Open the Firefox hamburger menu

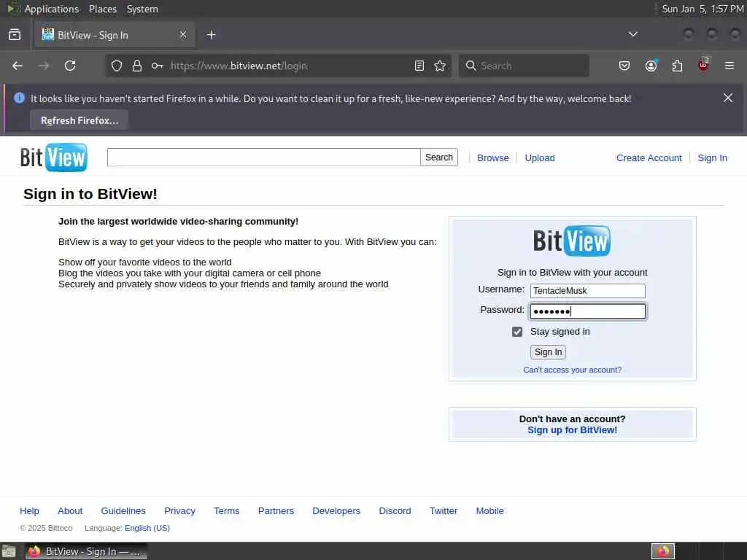(729, 66)
